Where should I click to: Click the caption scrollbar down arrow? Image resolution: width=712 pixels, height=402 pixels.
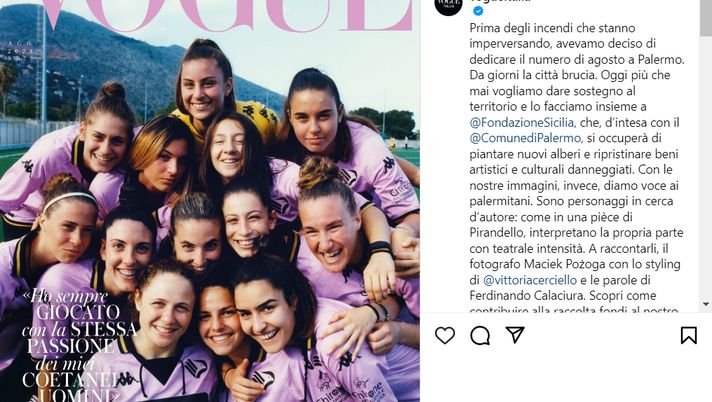click(x=706, y=304)
